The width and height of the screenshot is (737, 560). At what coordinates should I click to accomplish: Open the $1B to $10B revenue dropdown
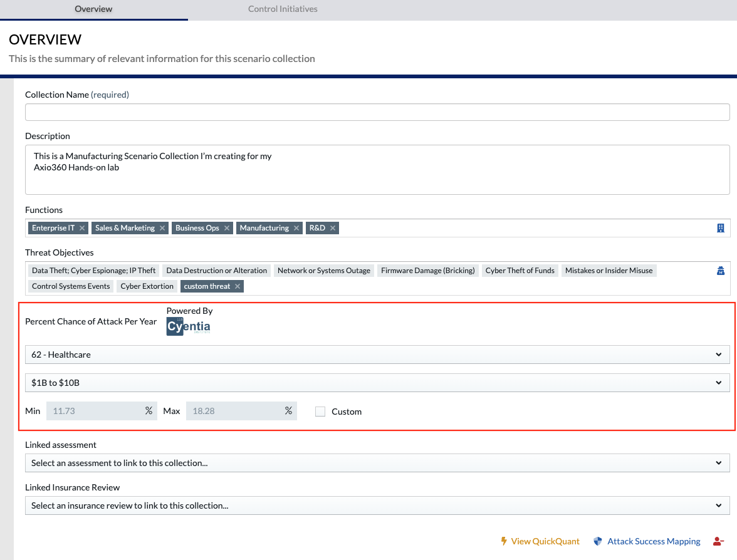coord(377,383)
